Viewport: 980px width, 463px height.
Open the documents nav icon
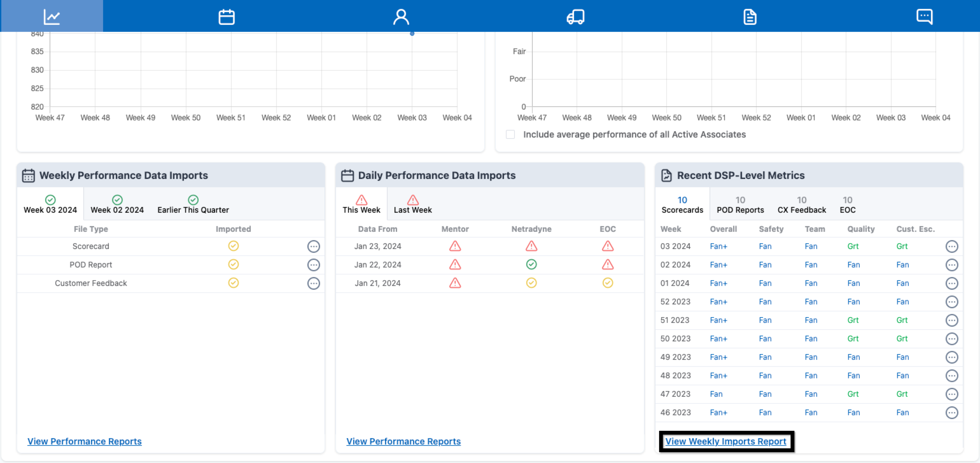749,16
